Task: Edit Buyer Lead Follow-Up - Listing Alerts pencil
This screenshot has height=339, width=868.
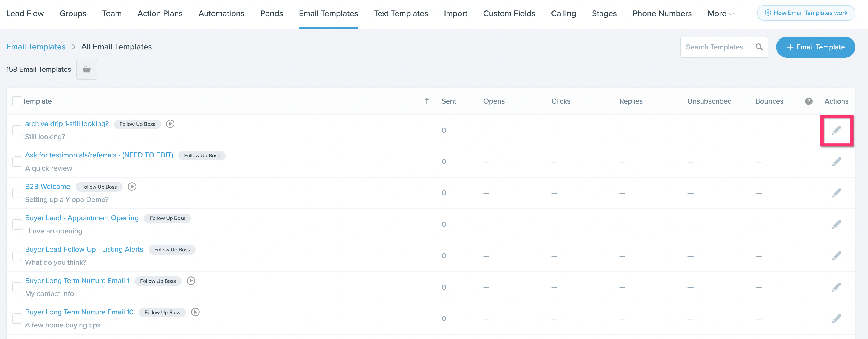Action: [x=836, y=256]
